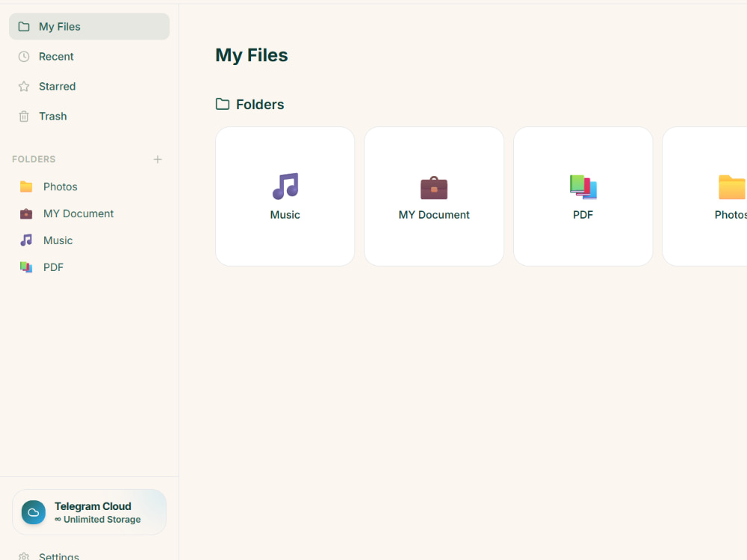Click the briefcase icon in sidebar
Viewport: 747px width, 560px height.
[x=26, y=214]
